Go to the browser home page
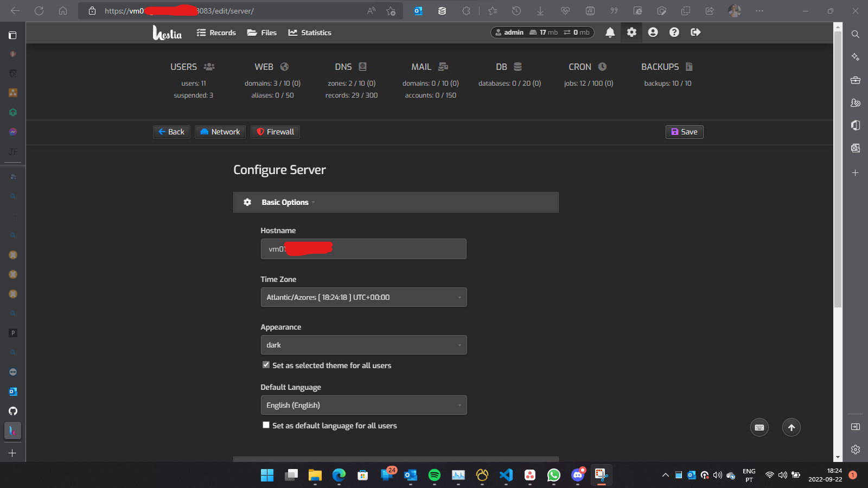868x488 pixels. 63,11
